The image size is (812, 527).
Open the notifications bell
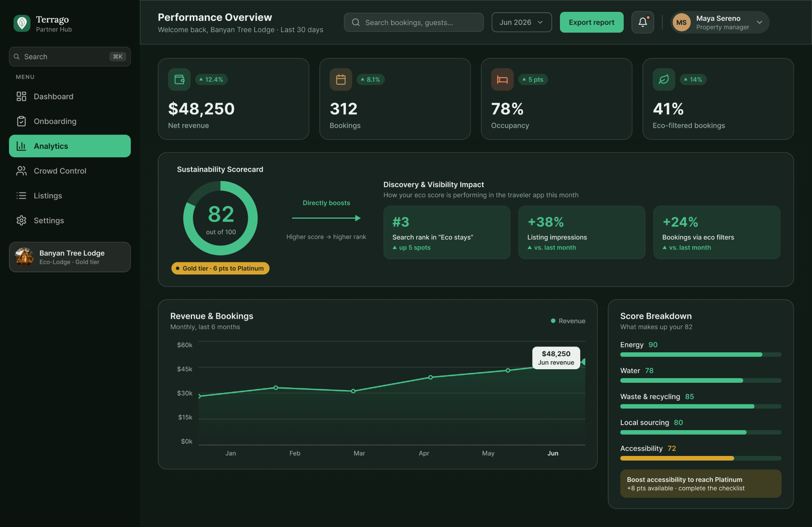pos(642,22)
